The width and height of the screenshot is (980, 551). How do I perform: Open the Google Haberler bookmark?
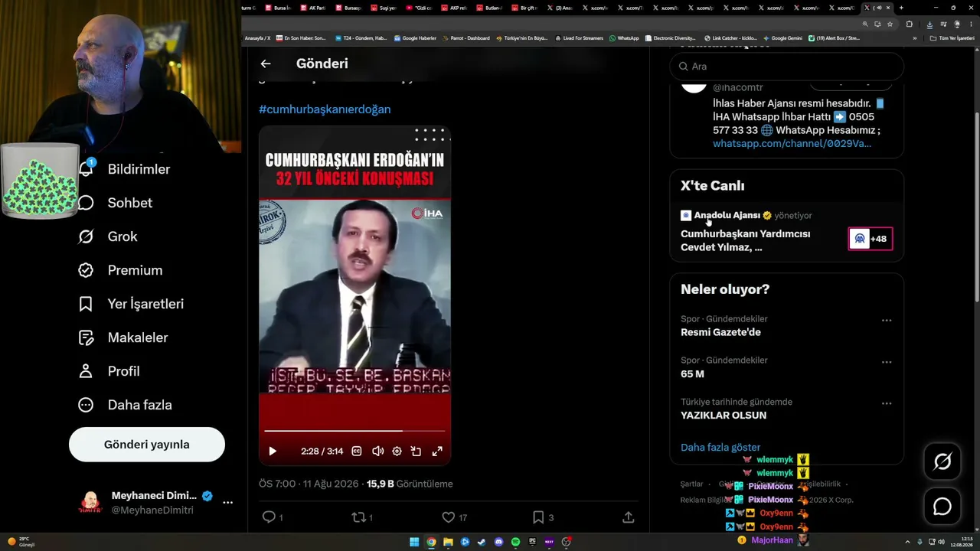coord(415,37)
